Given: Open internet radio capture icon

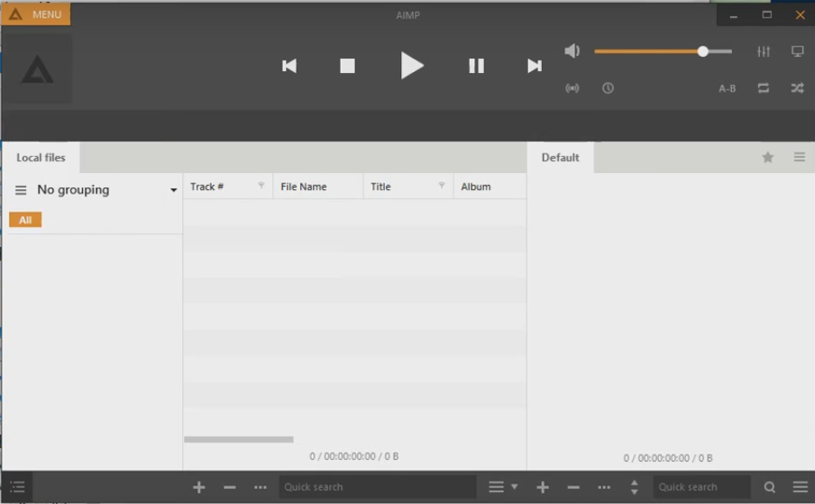Looking at the screenshot, I should (572, 88).
